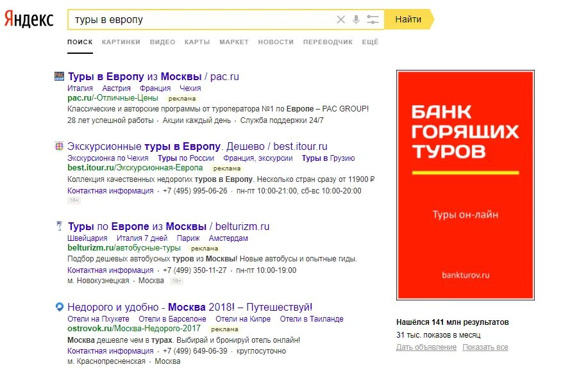The height and width of the screenshot is (378, 588).
Task: Click the Найти search button
Action: point(408,19)
